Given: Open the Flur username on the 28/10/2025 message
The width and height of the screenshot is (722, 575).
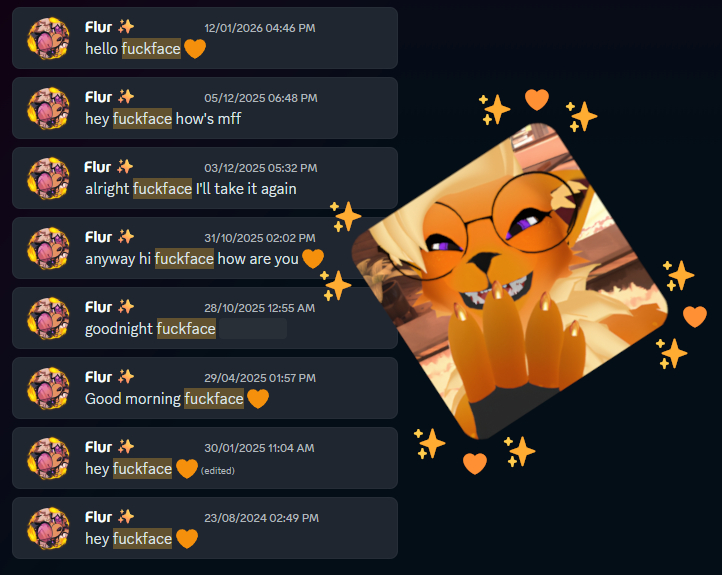Looking at the screenshot, I should pyautogui.click(x=98, y=307).
